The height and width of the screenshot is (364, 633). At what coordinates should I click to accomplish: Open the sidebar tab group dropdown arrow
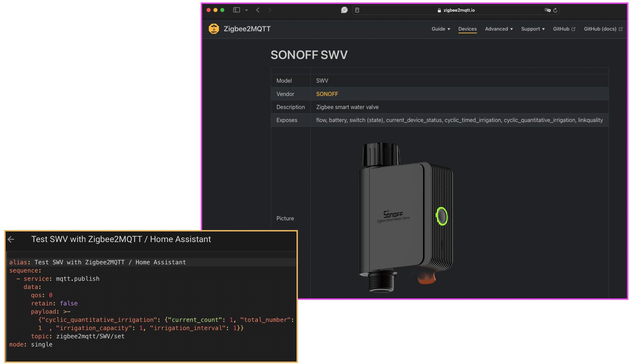pyautogui.click(x=246, y=10)
